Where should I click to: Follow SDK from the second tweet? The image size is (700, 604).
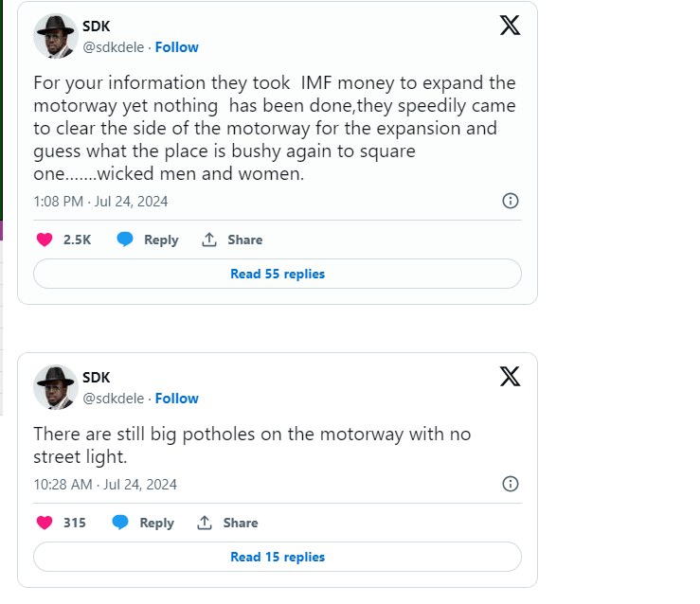click(177, 399)
